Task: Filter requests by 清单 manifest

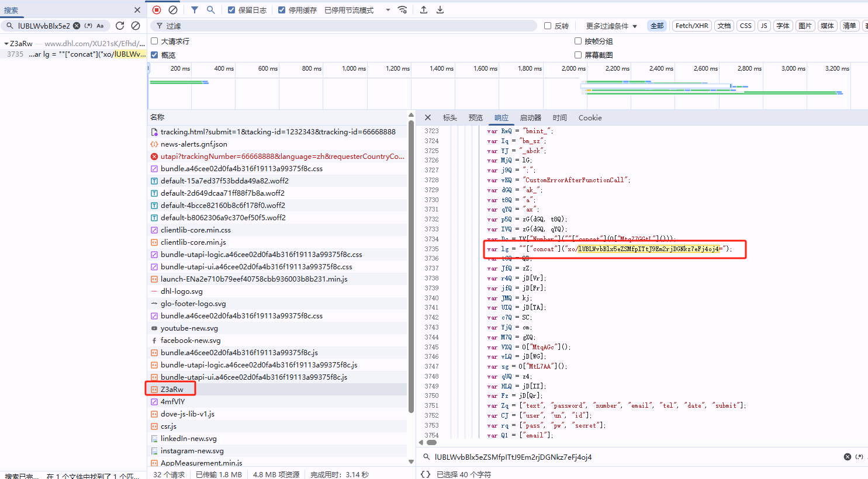Action: pos(849,26)
